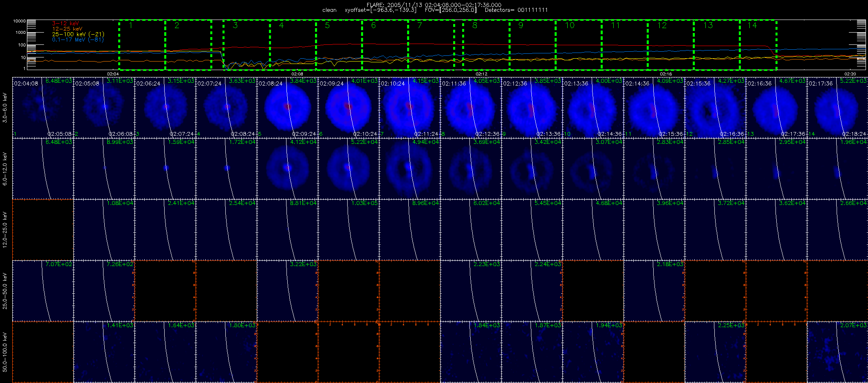The height and width of the screenshot is (383, 868).
Task: Click the xyoffset=[-963.6,-139.3] header text
Action: pyautogui.click(x=381, y=10)
